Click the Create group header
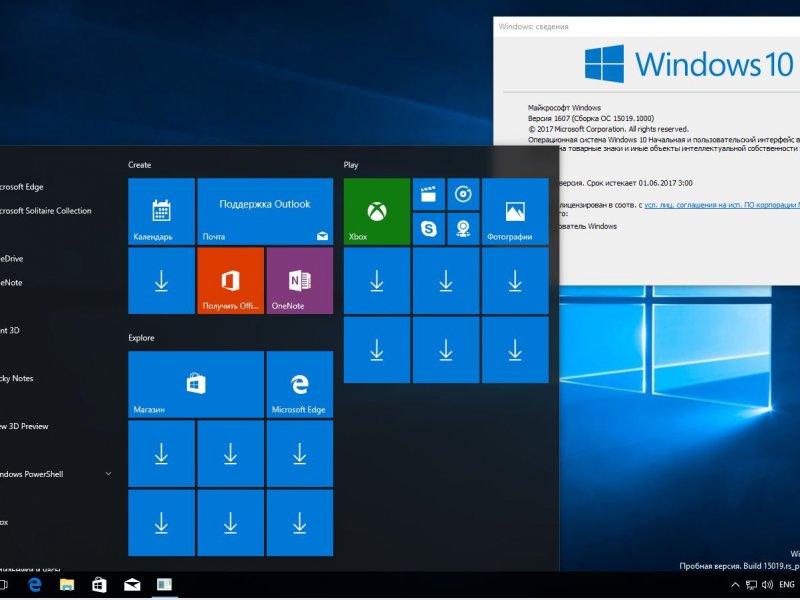 tap(139, 165)
